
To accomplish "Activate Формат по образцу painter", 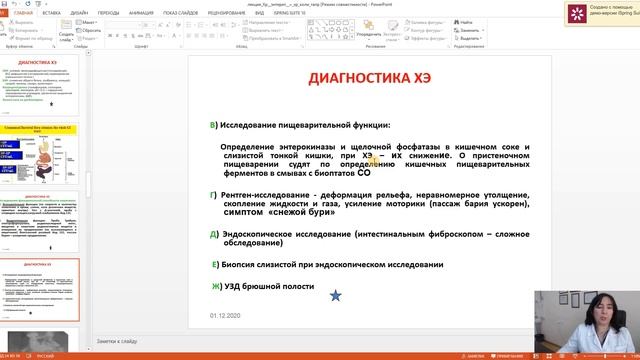I will (31, 38).
